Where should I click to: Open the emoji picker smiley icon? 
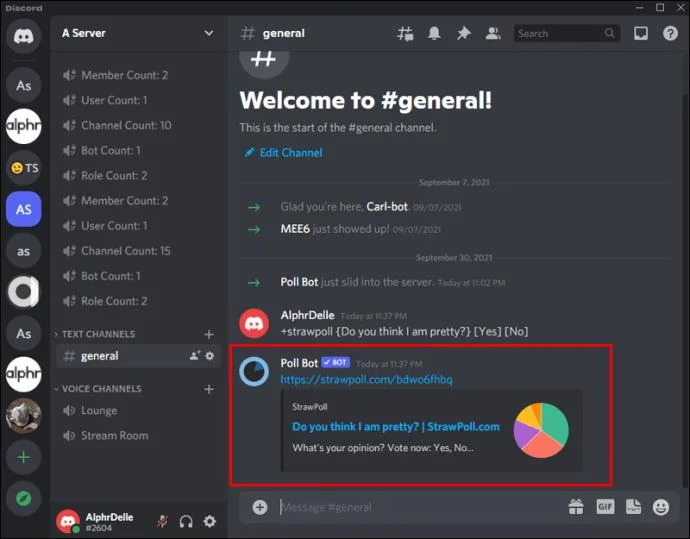(x=661, y=507)
